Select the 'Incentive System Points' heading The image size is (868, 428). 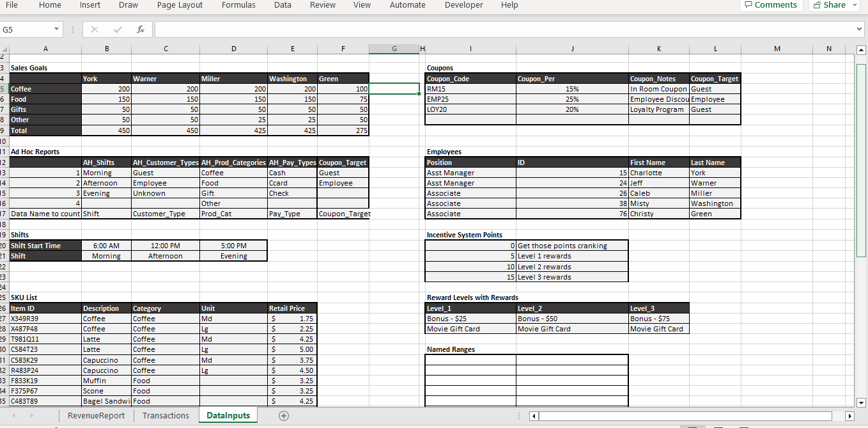coord(470,235)
